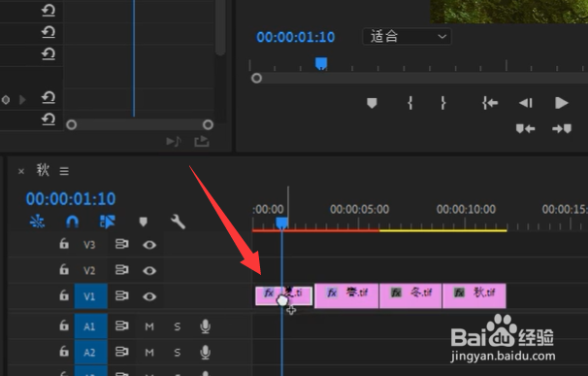The width and height of the screenshot is (588, 376).
Task: Go to next edit point button
Action: click(x=562, y=129)
